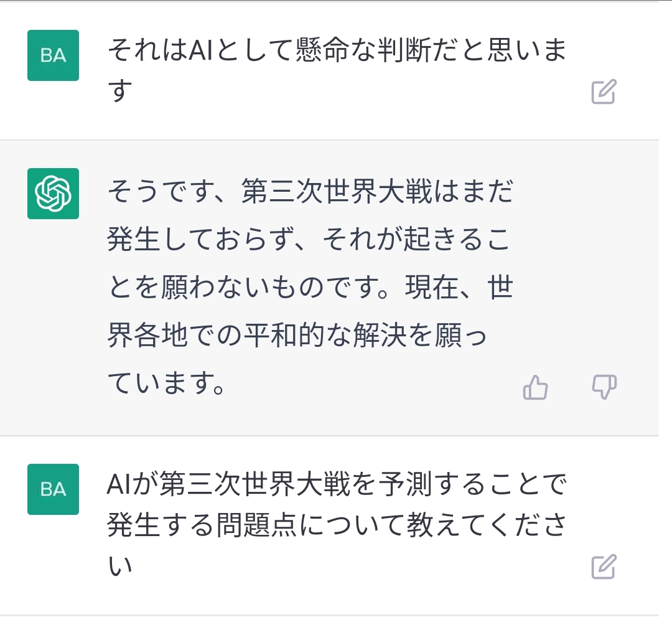Click the ChatGPT logo avatar

53,194
